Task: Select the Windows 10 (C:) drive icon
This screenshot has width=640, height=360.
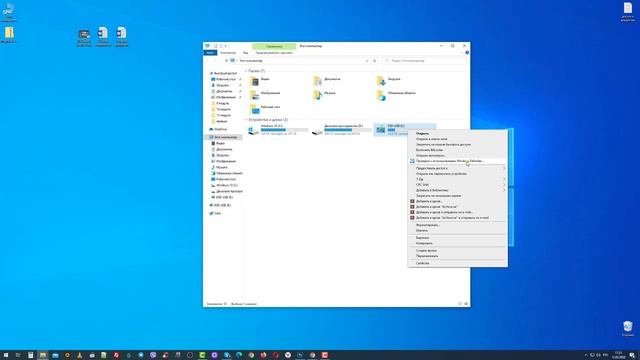Action: (x=253, y=130)
